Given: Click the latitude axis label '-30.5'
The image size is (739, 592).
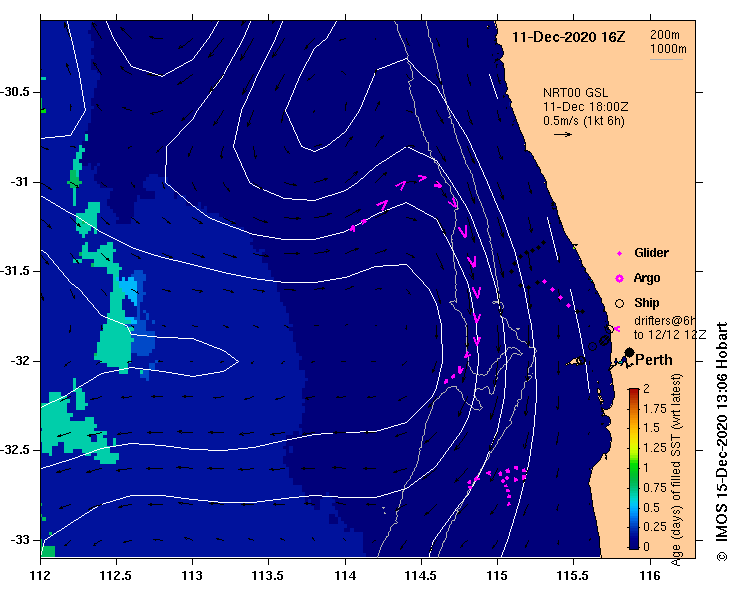Looking at the screenshot, I should point(16,92).
